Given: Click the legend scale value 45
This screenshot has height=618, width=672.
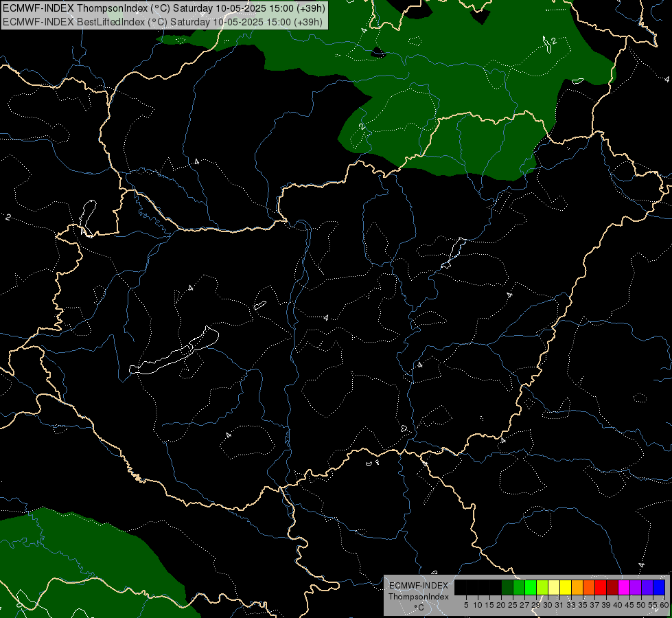Looking at the screenshot, I should pyautogui.click(x=629, y=605).
